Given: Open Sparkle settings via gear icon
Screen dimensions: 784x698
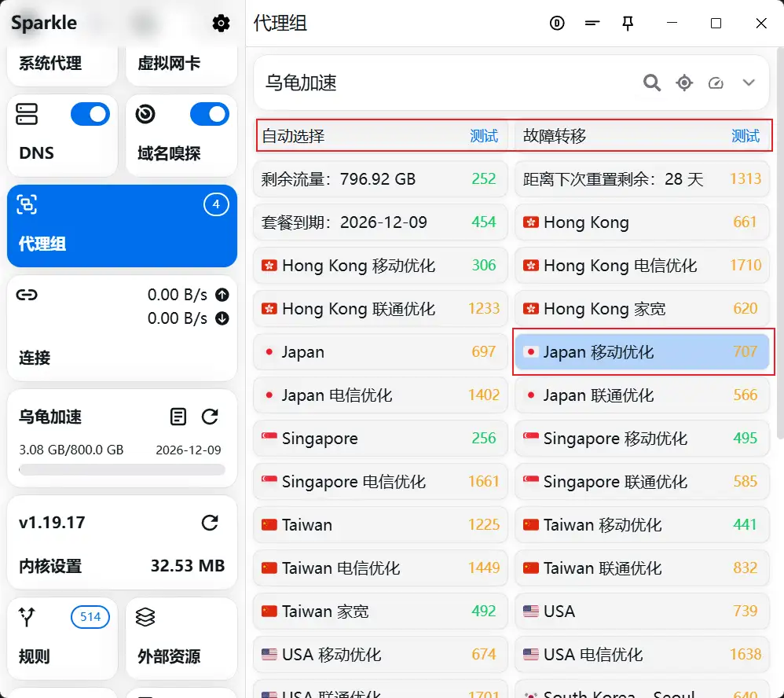Looking at the screenshot, I should [x=222, y=24].
